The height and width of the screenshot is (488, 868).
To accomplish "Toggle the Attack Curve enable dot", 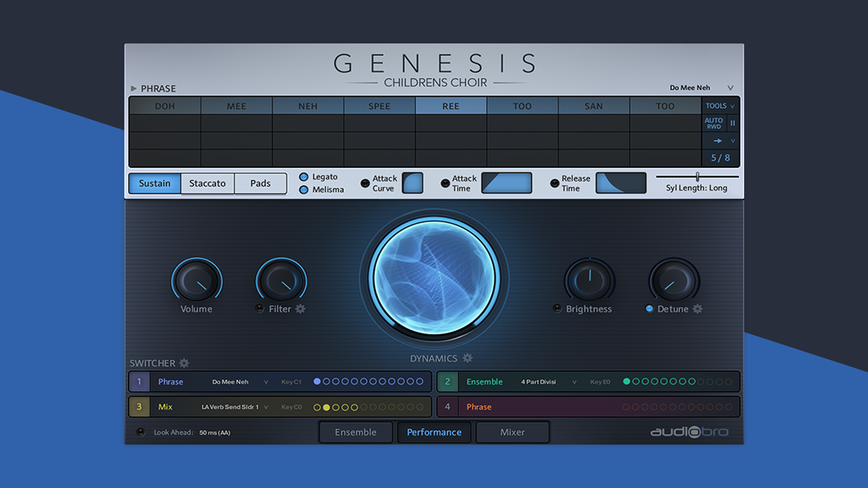I will coord(365,183).
